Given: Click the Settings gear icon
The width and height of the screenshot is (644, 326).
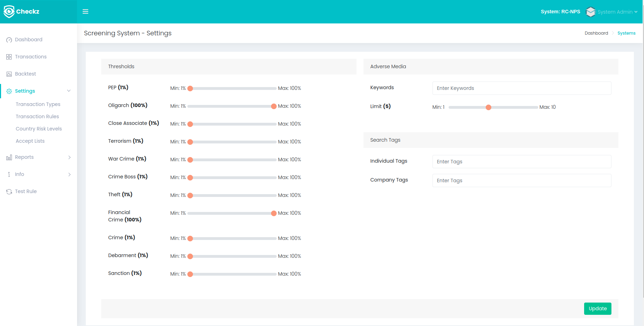Looking at the screenshot, I should [x=9, y=91].
